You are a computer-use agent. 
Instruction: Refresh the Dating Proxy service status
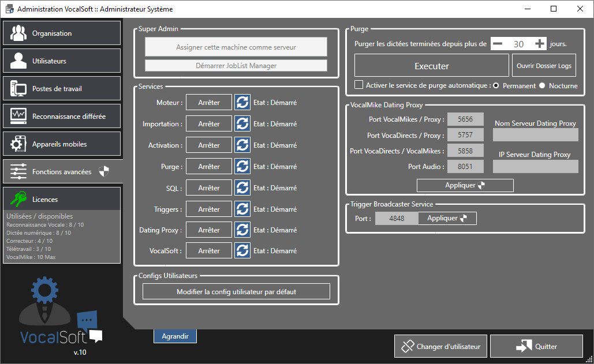(242, 230)
